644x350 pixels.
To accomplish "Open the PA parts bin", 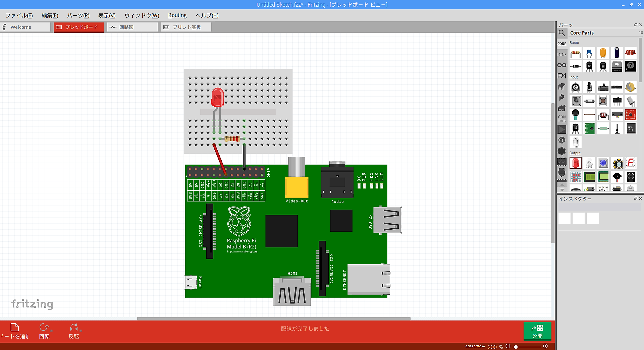I will pos(562,76).
